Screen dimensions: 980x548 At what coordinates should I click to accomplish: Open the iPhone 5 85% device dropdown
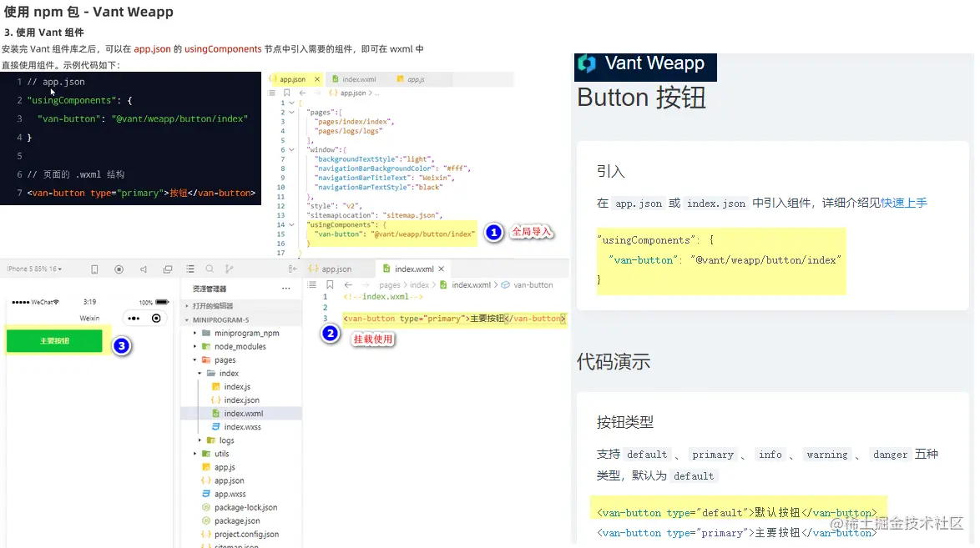pyautogui.click(x=34, y=269)
